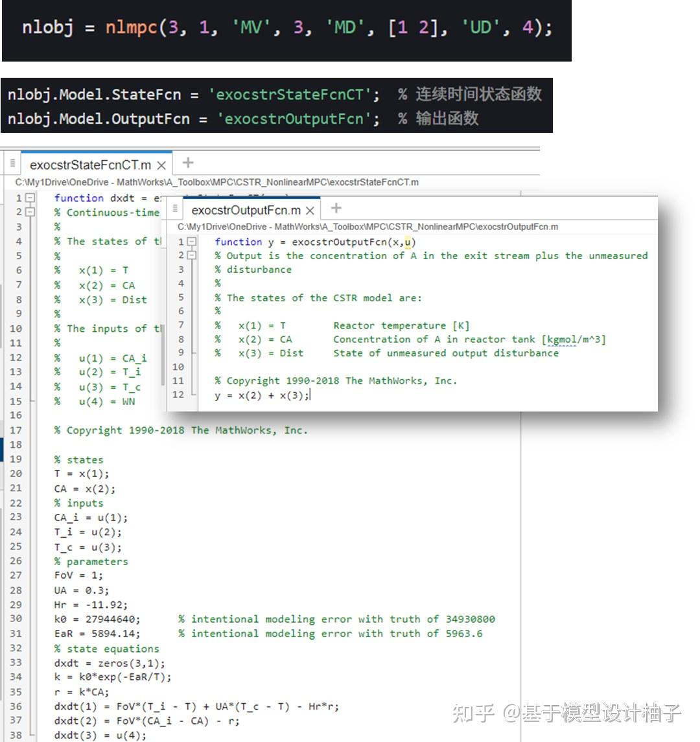
Task: Close the exocstrOutputFcn.m tab
Action: [310, 211]
